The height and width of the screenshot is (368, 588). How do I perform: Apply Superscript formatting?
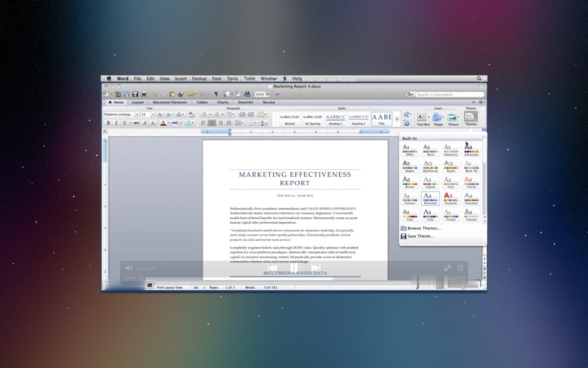(145, 123)
